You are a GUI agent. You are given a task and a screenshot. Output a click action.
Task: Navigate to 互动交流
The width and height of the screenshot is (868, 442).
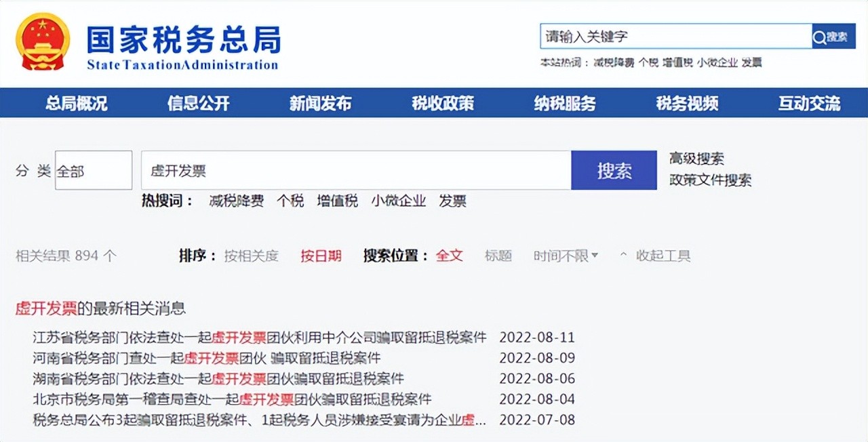(809, 103)
